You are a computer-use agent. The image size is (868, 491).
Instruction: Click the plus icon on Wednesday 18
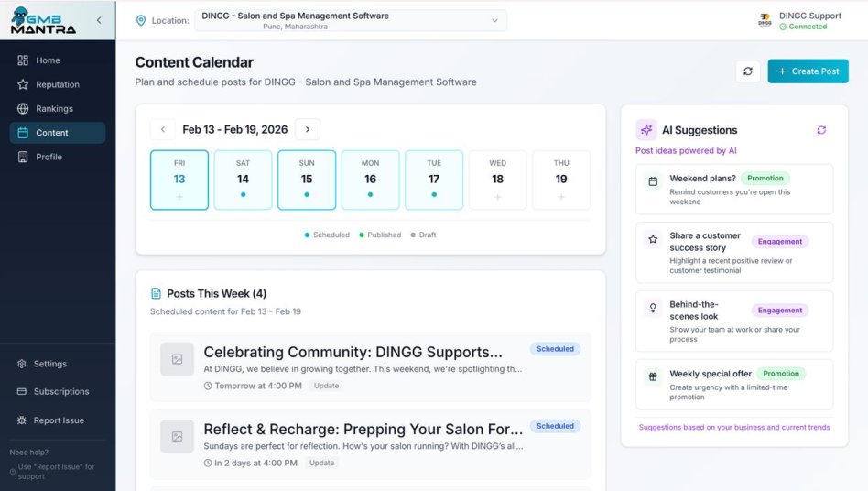[498, 197]
